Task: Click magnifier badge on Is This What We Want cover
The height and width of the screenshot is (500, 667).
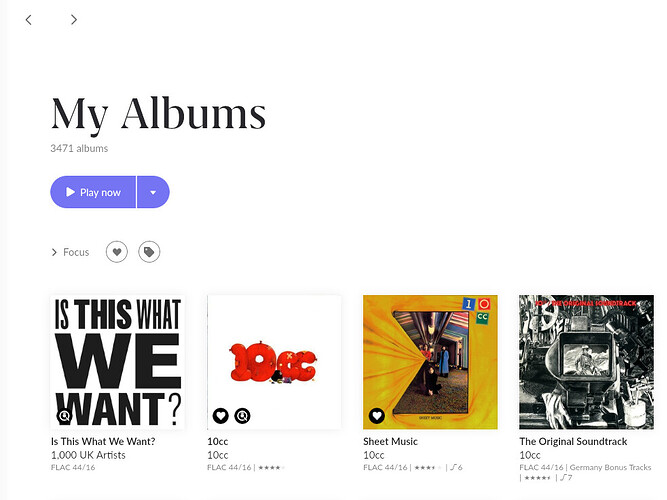Action: (x=64, y=416)
